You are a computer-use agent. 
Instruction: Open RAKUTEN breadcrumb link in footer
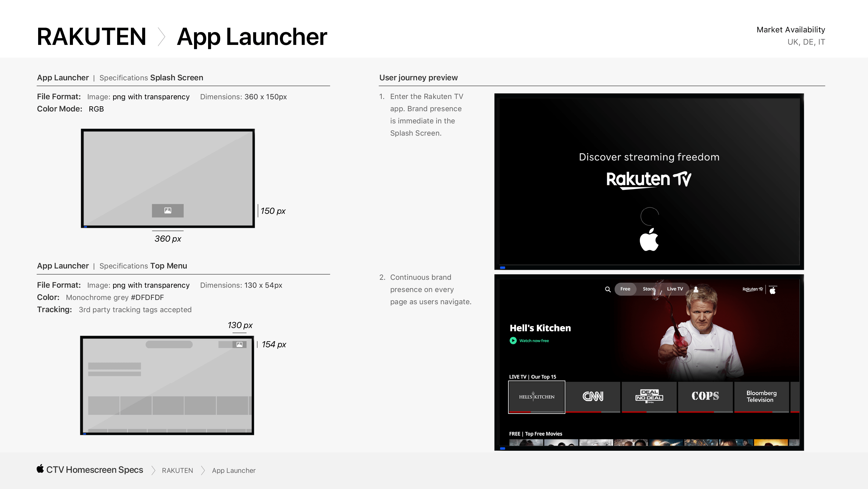click(x=177, y=470)
